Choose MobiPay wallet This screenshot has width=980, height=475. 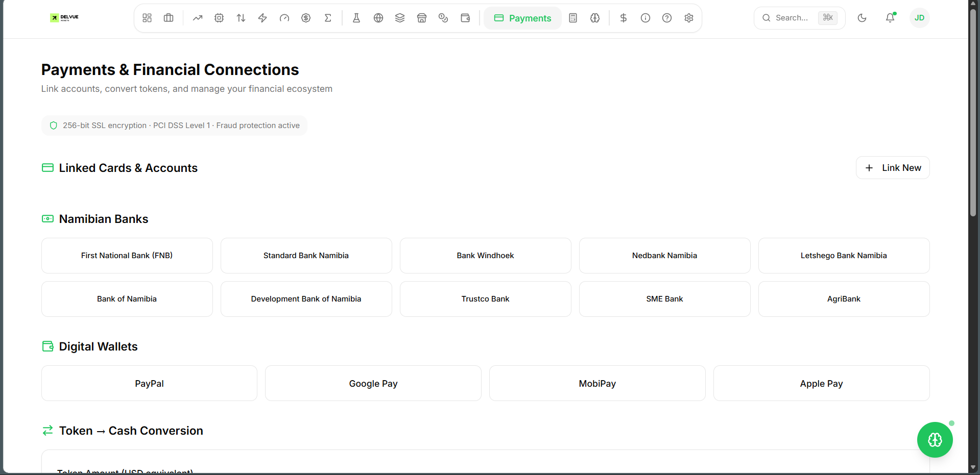pos(597,383)
